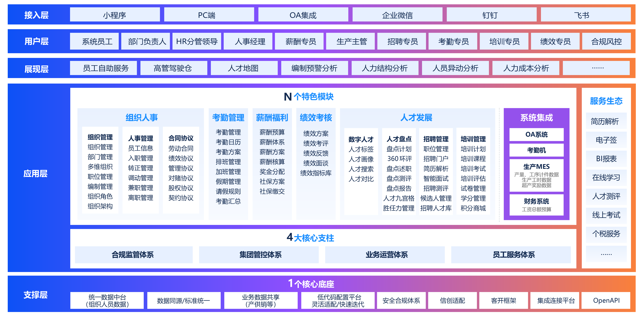Click 360环评 under 人才盘点
The width and height of the screenshot is (644, 322).
[399, 159]
